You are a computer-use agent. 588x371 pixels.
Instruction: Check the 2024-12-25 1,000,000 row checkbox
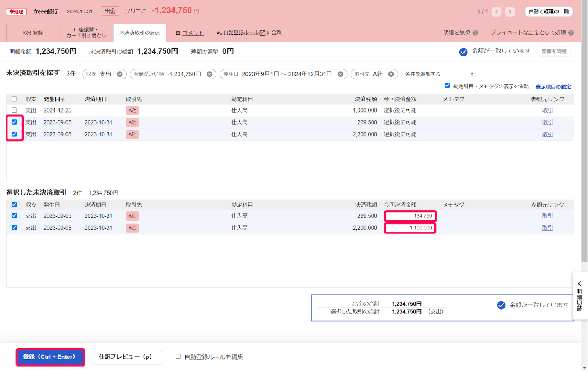click(14, 110)
